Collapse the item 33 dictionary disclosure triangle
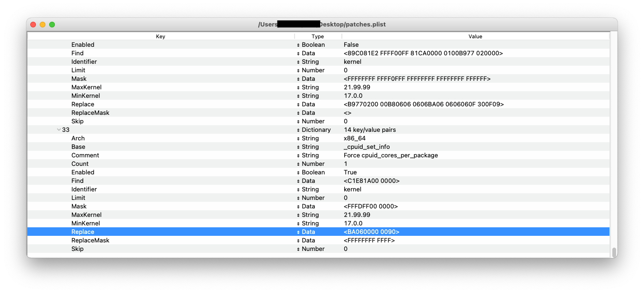The width and height of the screenshot is (644, 293). [59, 129]
